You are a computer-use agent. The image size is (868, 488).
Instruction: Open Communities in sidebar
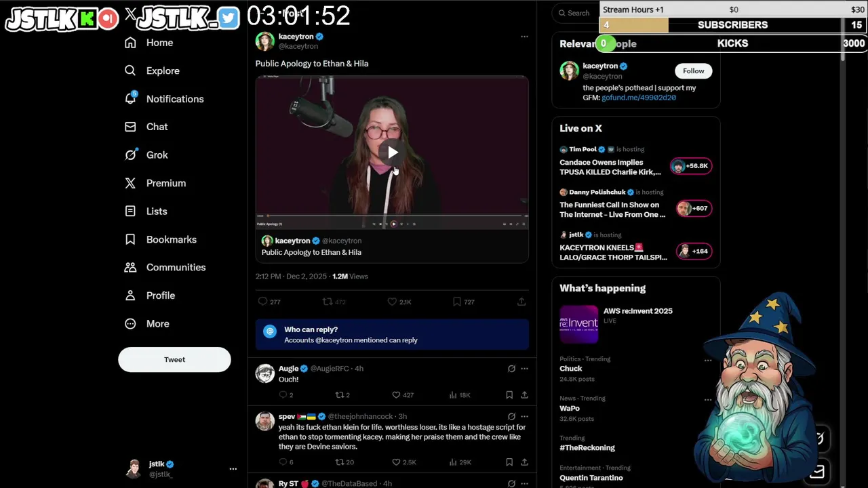(165, 267)
